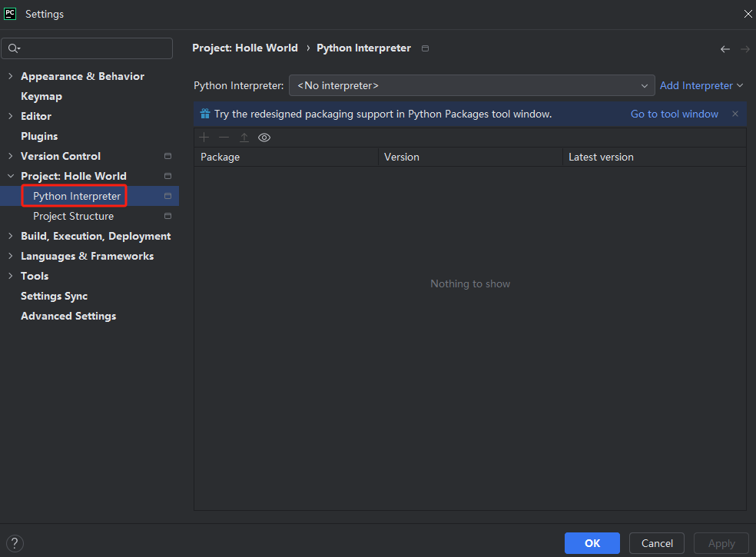Click the back navigation arrow
The height and width of the screenshot is (557, 756).
pyautogui.click(x=724, y=48)
